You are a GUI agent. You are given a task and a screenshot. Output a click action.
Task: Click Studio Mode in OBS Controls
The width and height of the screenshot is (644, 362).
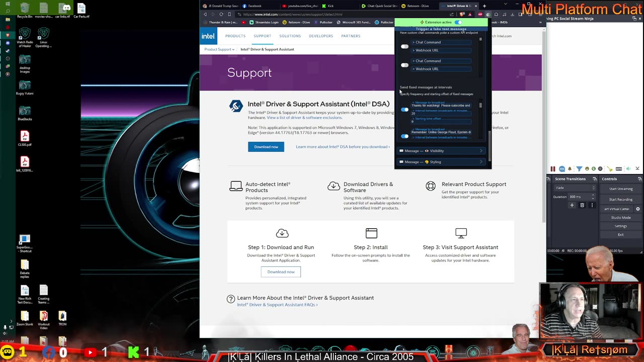click(621, 218)
